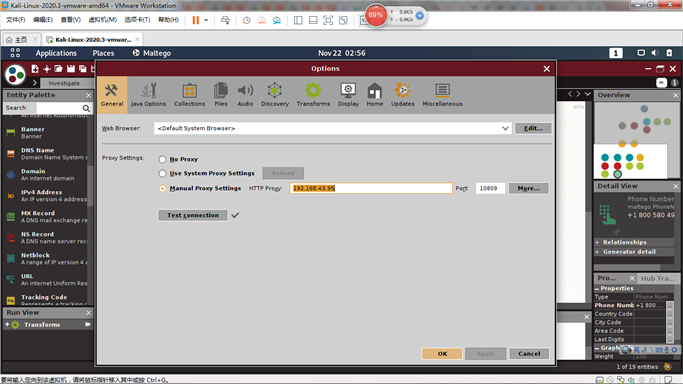Expand the Relationships section in Detail View
683x384 pixels.
coord(598,242)
